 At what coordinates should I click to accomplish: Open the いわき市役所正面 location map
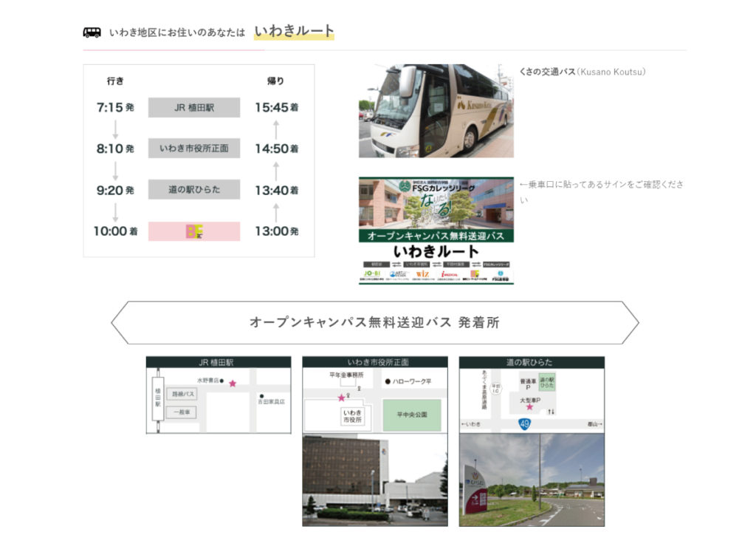pos(374,401)
